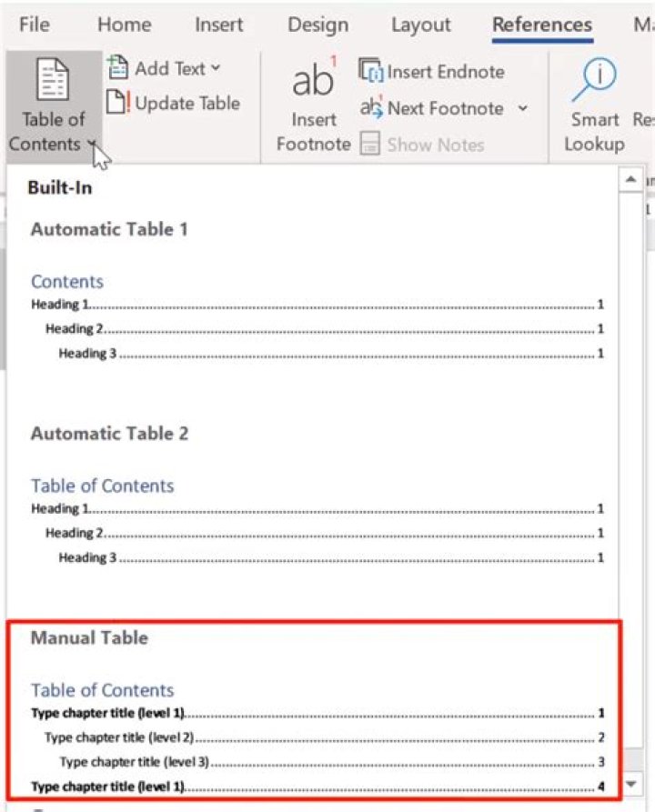Click the Insert Endnote icon
Screen dimensions: 655x812
(x=371, y=71)
